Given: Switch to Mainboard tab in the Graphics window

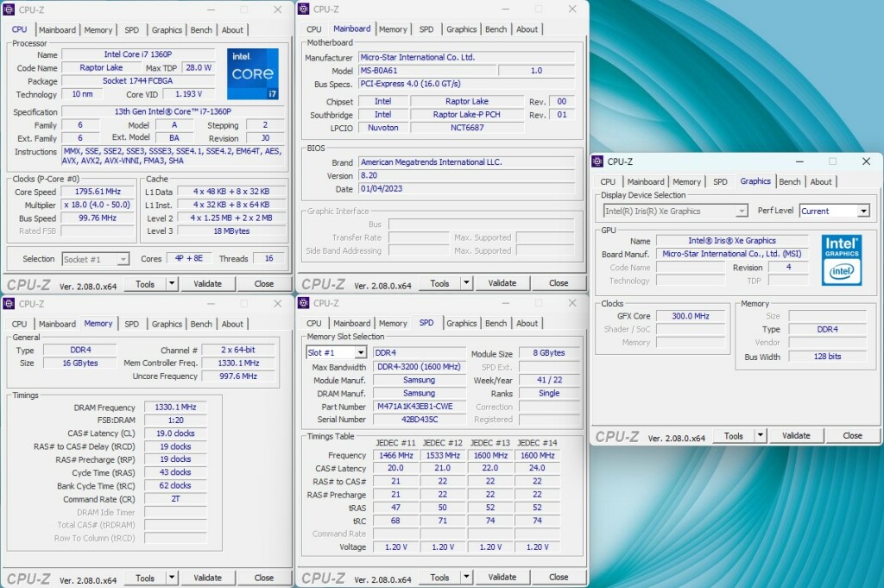Looking at the screenshot, I should coord(646,182).
